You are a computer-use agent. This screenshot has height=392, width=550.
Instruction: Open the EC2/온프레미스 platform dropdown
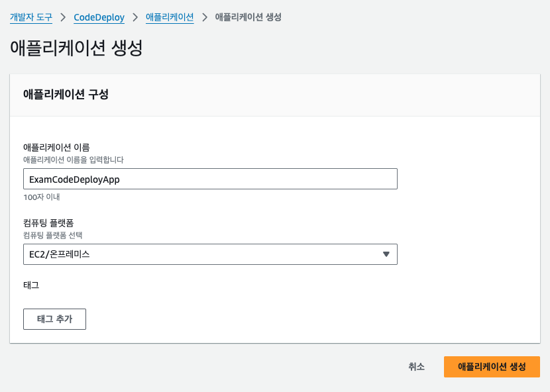(x=209, y=254)
